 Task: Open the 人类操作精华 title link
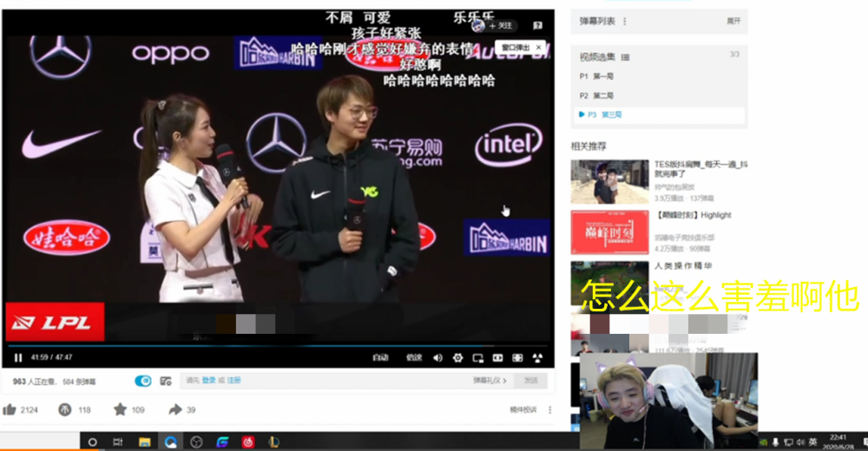(x=683, y=265)
